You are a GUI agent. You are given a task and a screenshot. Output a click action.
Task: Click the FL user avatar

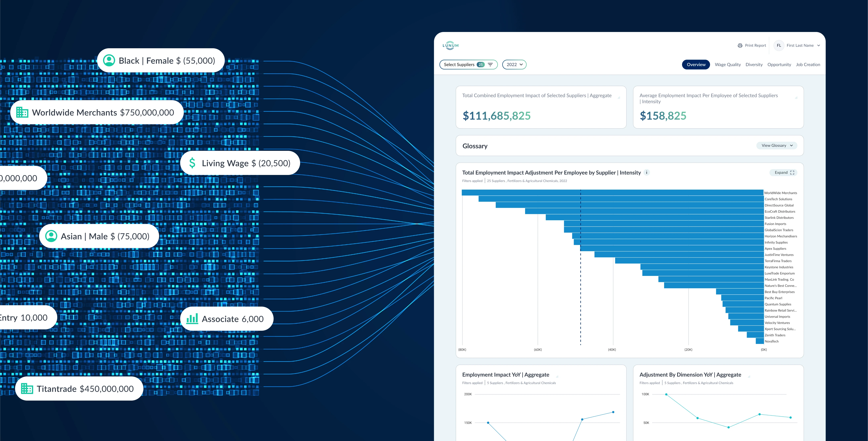(x=779, y=46)
